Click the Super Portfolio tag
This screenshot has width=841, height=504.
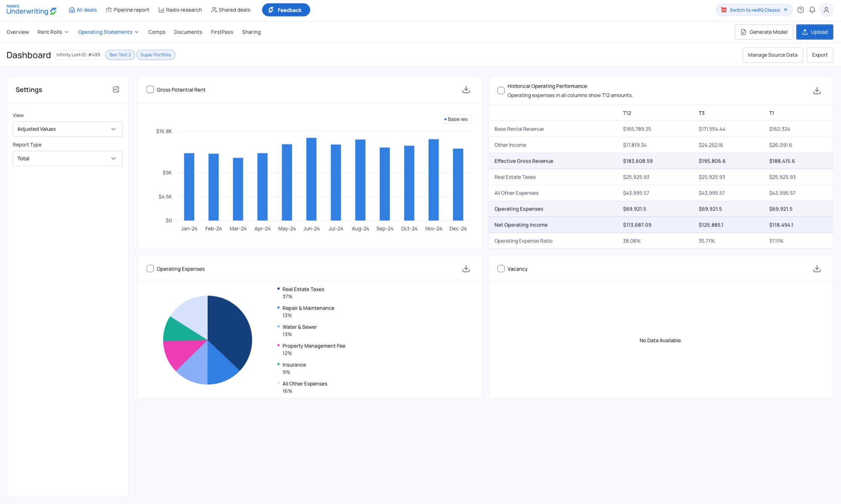point(156,55)
